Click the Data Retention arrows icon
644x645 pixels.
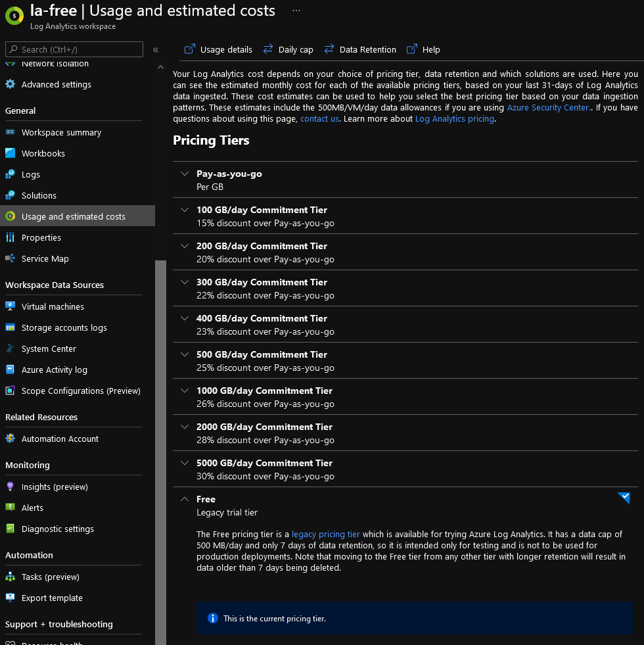(329, 49)
